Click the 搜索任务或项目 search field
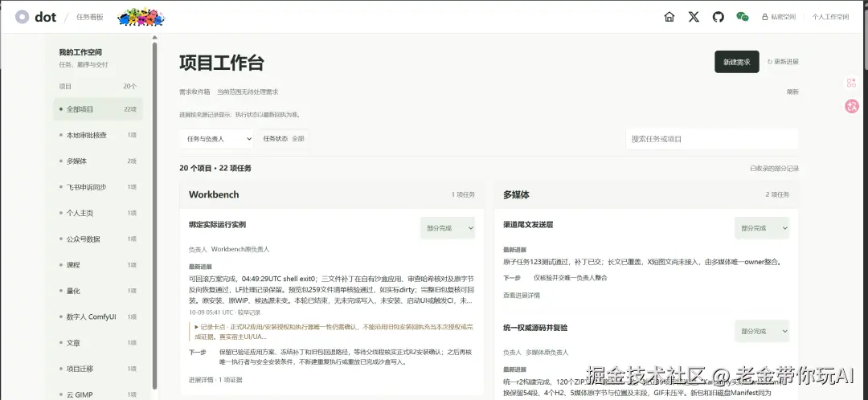This screenshot has width=868, height=400. click(712, 139)
